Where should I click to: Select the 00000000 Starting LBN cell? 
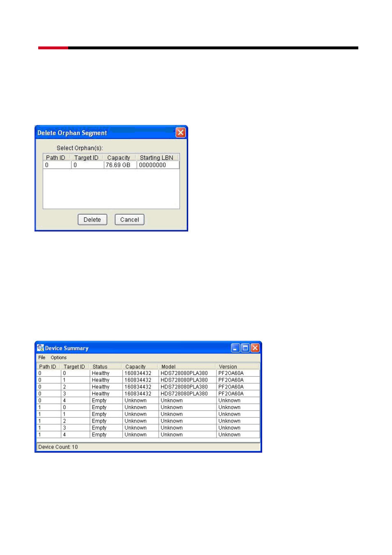tap(158, 165)
